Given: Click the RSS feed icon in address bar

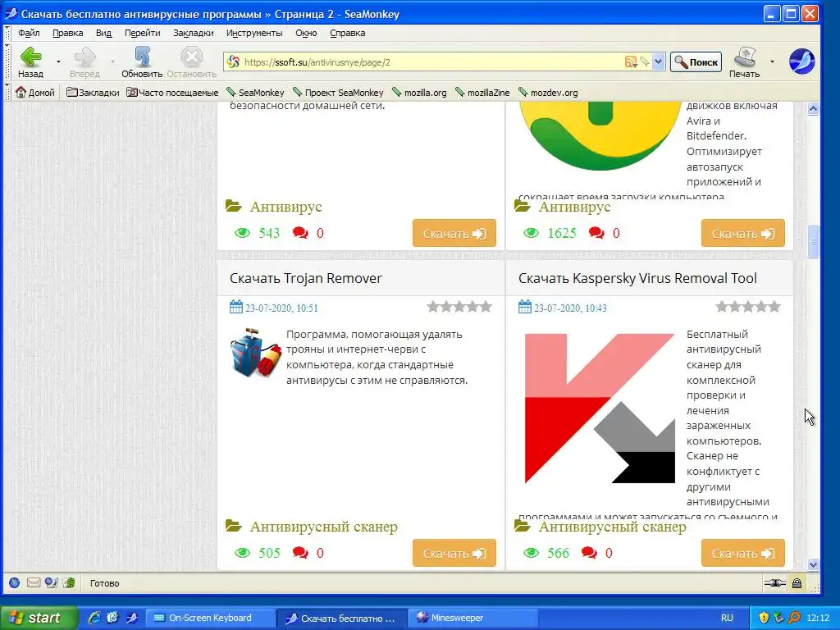Looking at the screenshot, I should [x=631, y=62].
